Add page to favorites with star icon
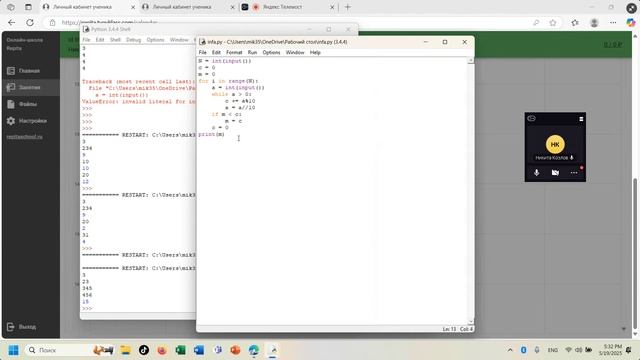The image size is (640, 360). coord(553,23)
